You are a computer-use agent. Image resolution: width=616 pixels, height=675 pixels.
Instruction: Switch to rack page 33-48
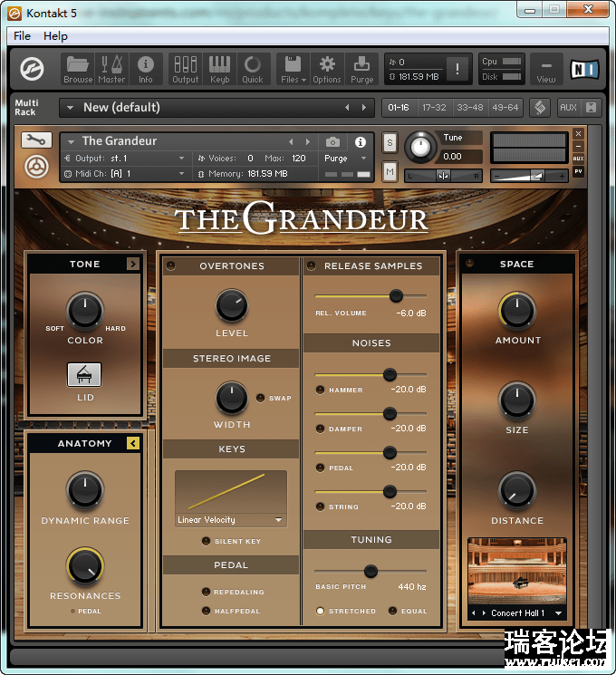[x=469, y=107]
